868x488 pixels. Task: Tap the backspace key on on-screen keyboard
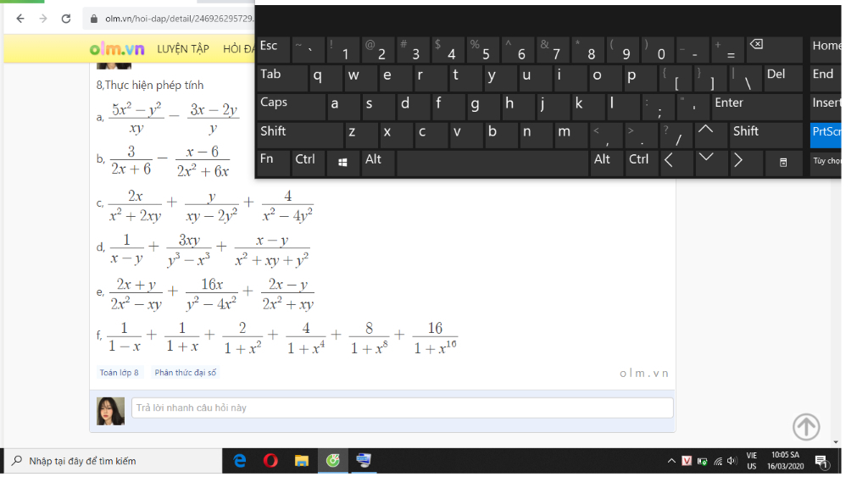(x=775, y=50)
